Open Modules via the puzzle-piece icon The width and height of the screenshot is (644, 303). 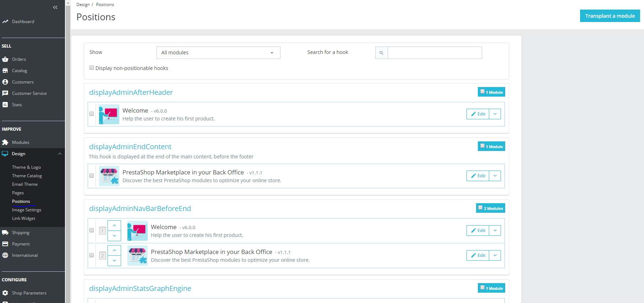(5, 142)
